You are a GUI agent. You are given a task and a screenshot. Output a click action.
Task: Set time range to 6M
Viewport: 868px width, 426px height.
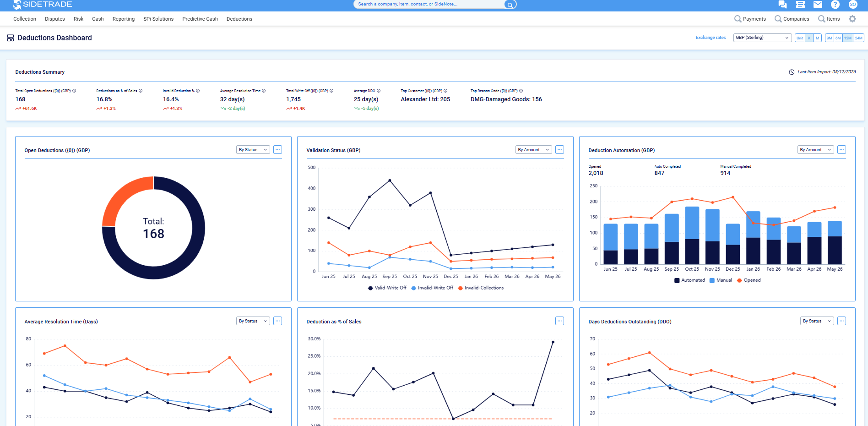tap(838, 38)
